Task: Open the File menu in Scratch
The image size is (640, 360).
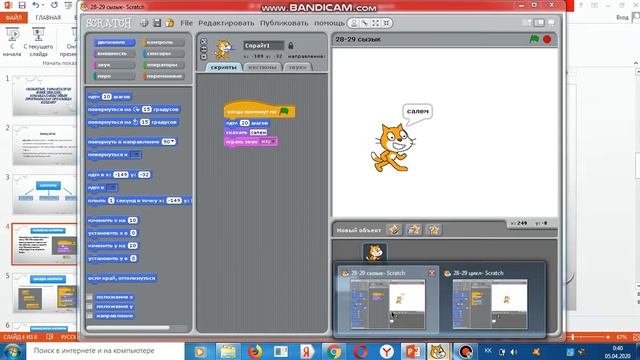Action: click(x=186, y=23)
